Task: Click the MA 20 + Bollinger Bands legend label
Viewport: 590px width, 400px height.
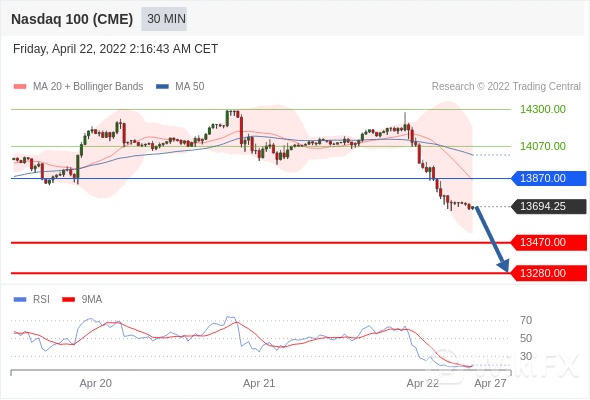Action: point(88,87)
